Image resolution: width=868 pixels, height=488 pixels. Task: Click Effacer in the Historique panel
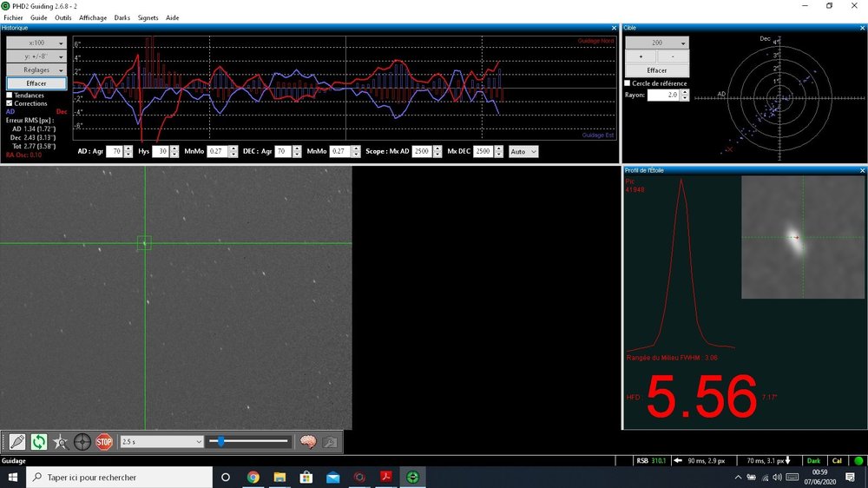36,83
